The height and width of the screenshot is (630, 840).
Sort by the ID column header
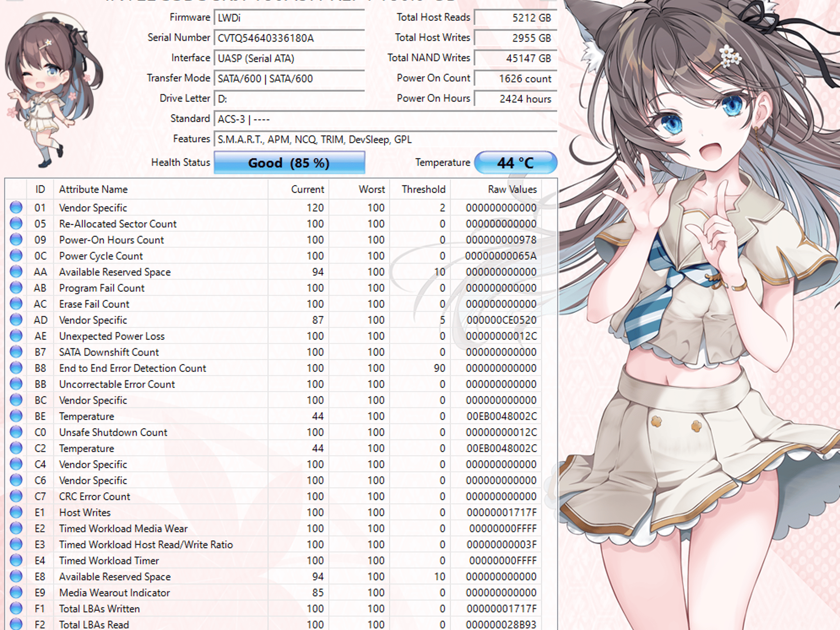click(x=40, y=189)
